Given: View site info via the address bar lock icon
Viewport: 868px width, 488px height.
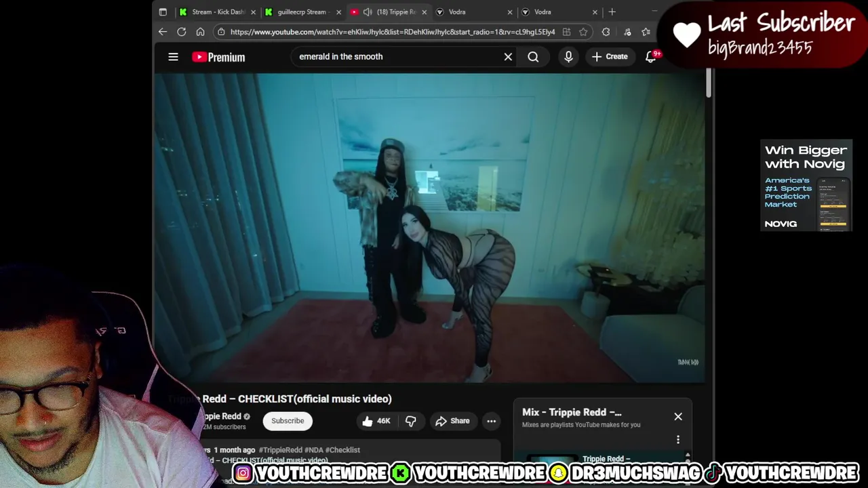Looking at the screenshot, I should coord(221,32).
